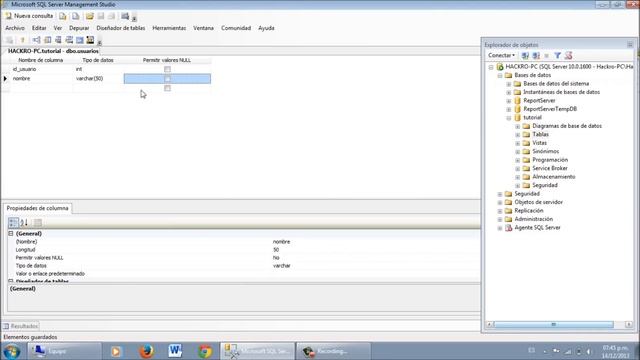Click the Longitud property value 50
640x360 pixels.
point(276,250)
